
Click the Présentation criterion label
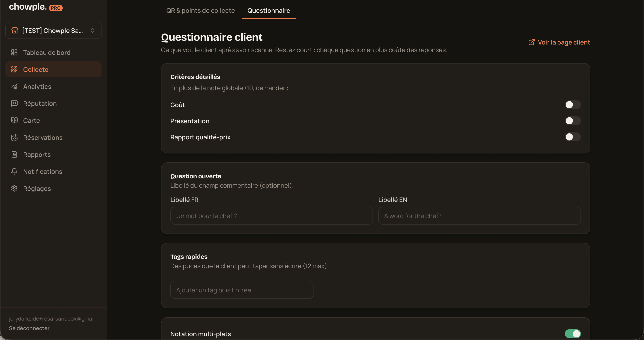190,121
